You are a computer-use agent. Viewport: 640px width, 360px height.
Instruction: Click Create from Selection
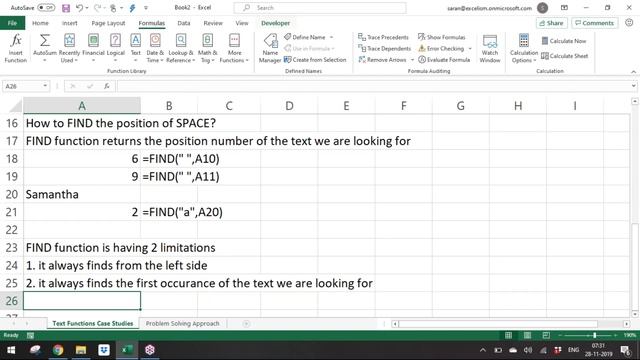pos(315,60)
